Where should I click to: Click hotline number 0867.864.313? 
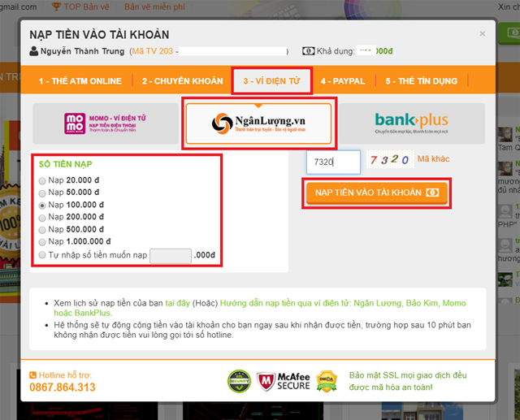[63, 388]
